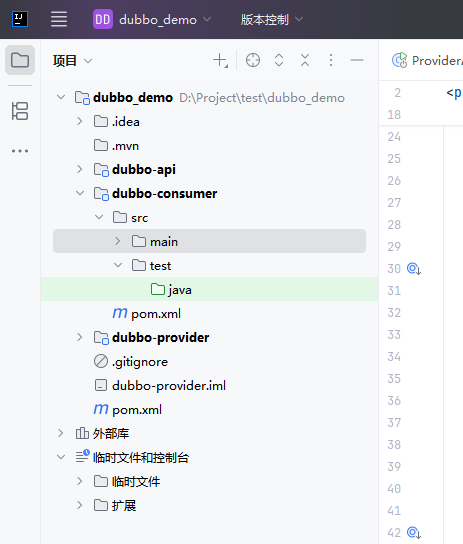Image resolution: width=463 pixels, height=544 pixels.
Task: Click the new file plus icon
Action: click(220, 60)
